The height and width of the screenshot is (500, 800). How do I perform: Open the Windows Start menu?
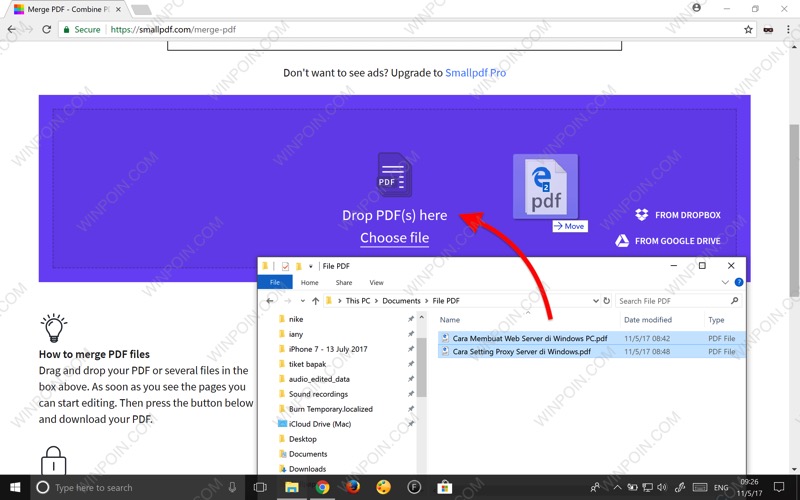coord(15,487)
